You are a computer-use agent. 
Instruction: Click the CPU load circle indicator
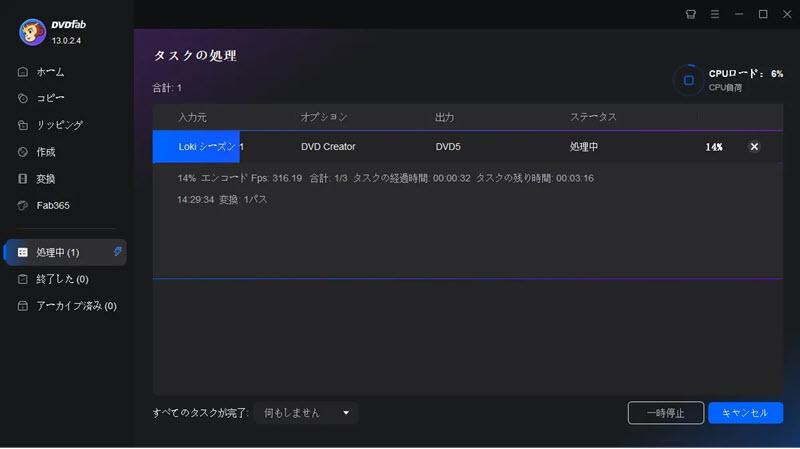tap(688, 80)
